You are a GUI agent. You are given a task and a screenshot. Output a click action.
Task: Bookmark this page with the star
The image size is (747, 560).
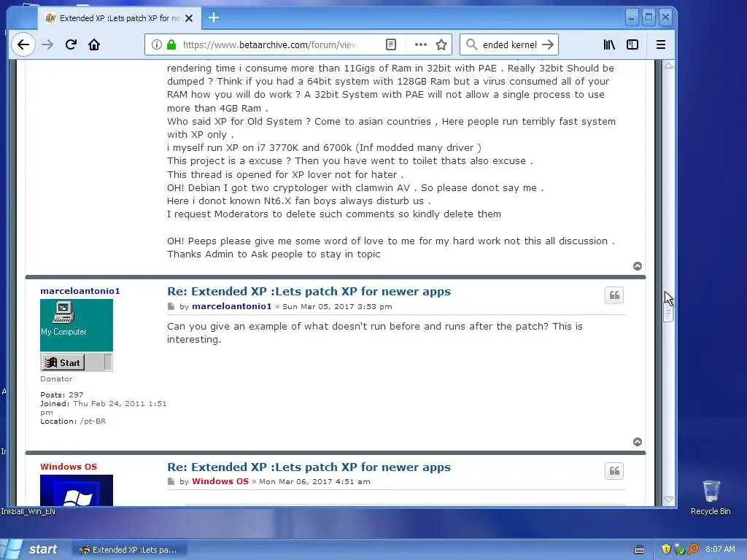pos(441,44)
